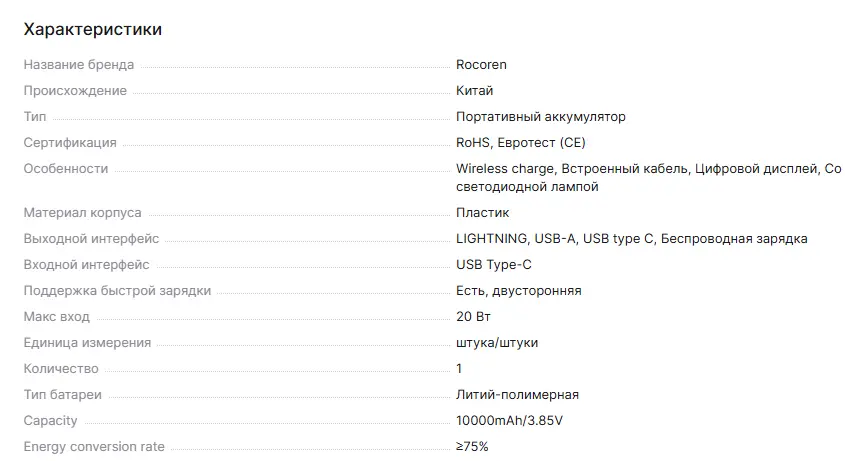845x461 pixels.
Task: Click the Китай origin value
Action: click(474, 91)
